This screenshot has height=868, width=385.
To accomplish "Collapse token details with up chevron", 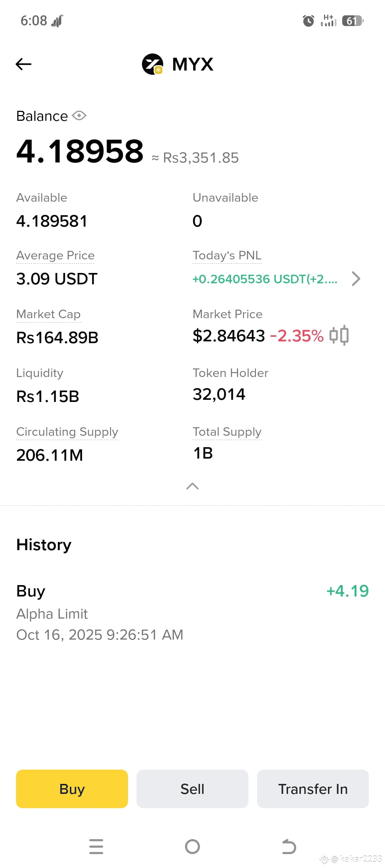I will coord(192,486).
